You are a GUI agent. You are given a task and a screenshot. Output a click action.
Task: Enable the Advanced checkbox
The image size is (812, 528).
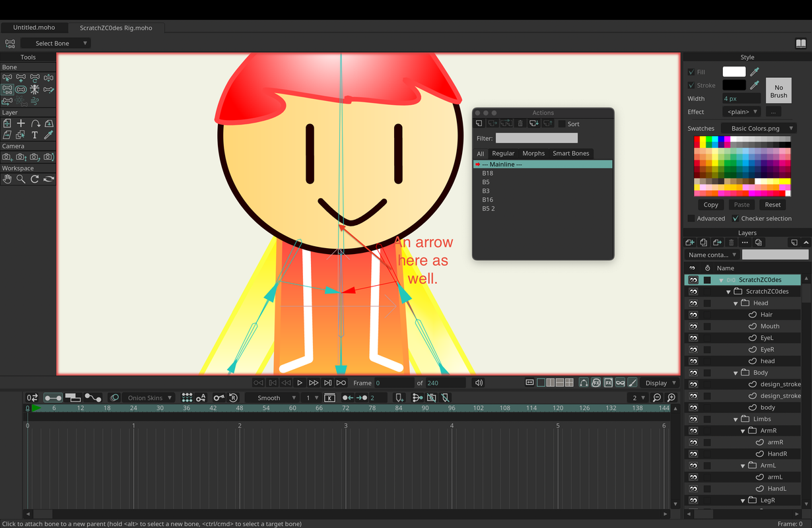point(691,218)
